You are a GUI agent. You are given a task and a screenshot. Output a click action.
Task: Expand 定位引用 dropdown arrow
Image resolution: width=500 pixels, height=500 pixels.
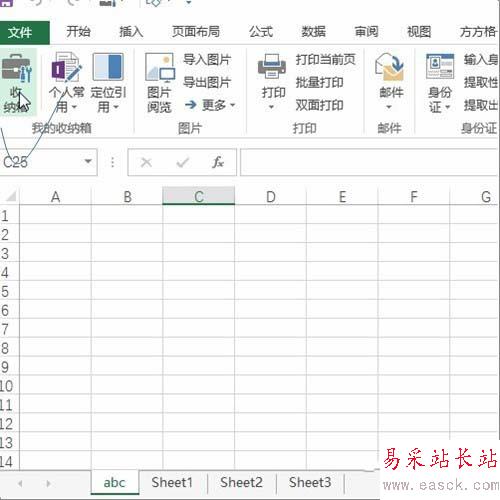pyautogui.click(x=116, y=107)
